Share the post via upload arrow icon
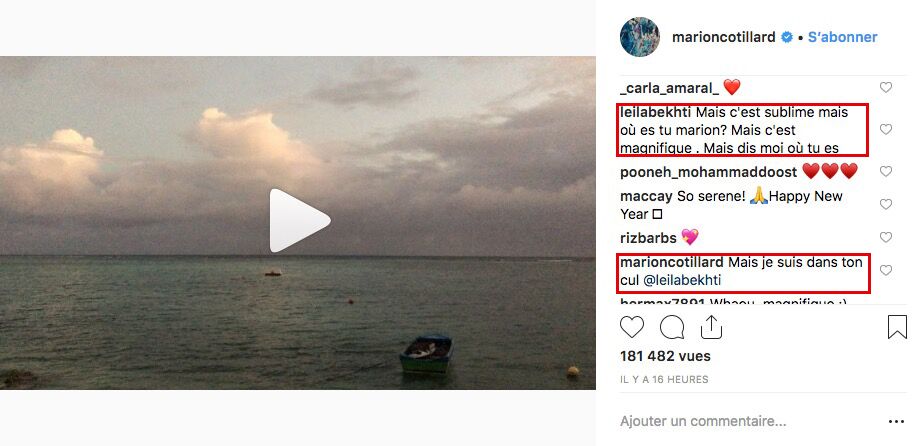The image size is (916, 446). 711,327
